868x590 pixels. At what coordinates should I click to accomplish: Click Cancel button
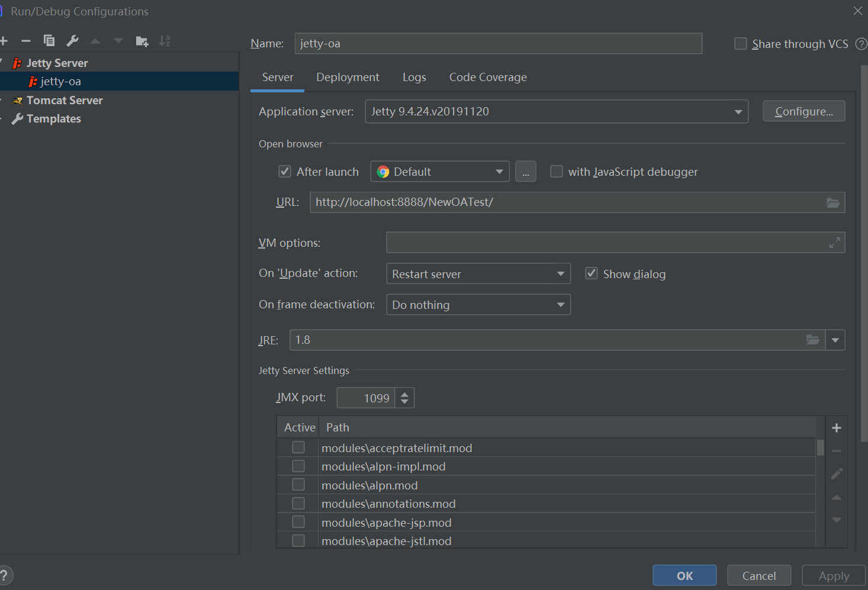pos(759,576)
